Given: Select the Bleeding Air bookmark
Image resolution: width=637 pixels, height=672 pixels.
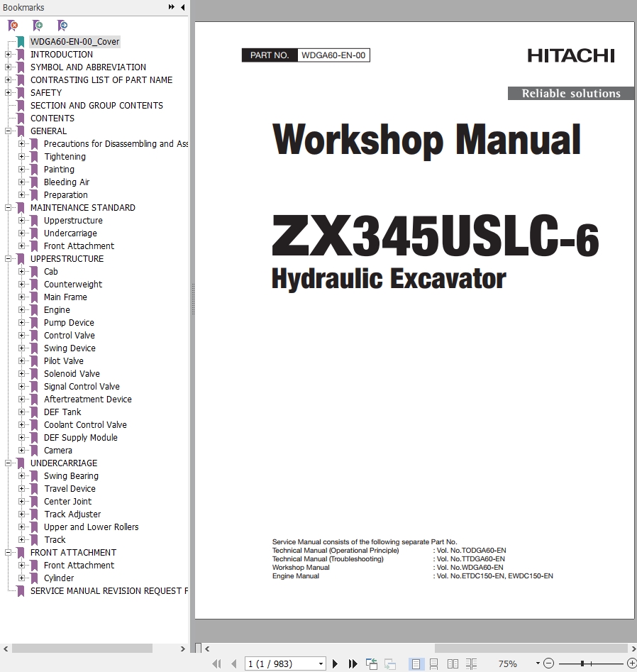Looking at the screenshot, I should (67, 182).
